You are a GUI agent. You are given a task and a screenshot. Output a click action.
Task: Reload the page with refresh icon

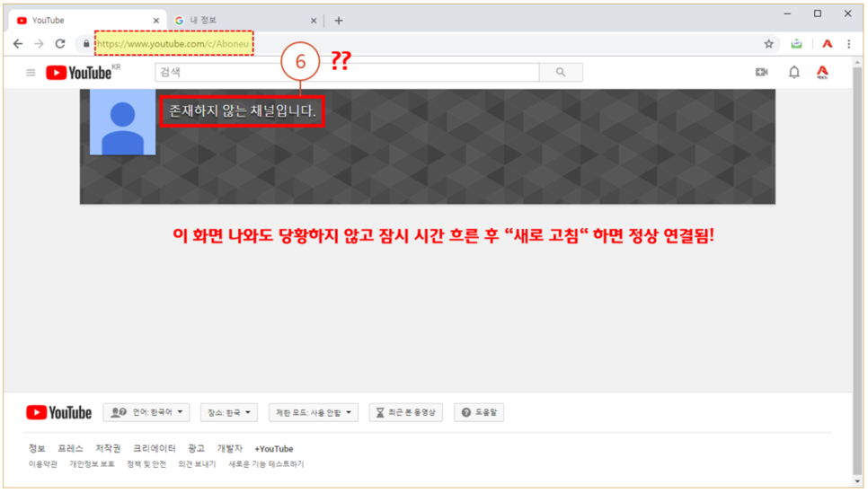tap(60, 44)
